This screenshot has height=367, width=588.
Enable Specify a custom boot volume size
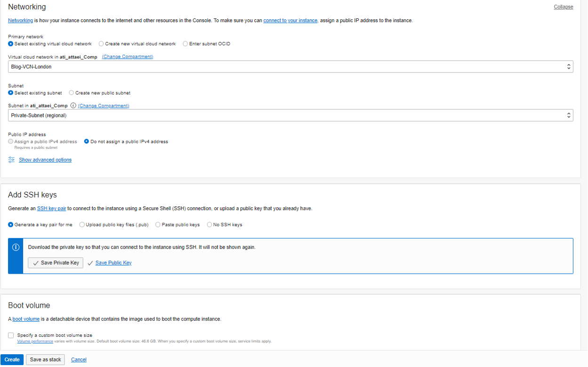click(x=11, y=335)
